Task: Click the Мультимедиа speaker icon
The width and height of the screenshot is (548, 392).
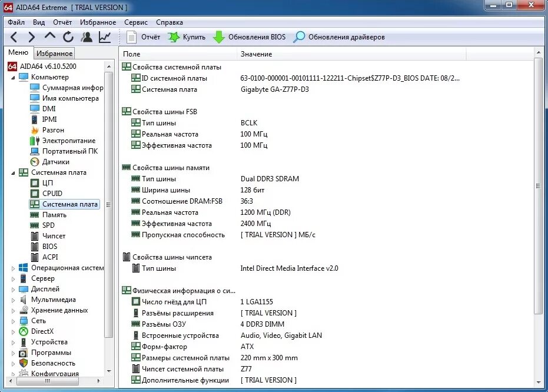Action: coord(24,300)
